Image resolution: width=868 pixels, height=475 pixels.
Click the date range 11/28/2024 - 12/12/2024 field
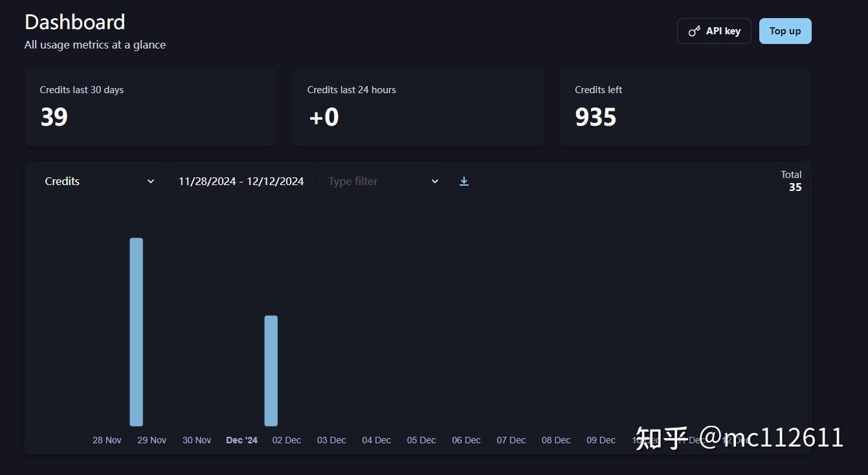point(240,181)
